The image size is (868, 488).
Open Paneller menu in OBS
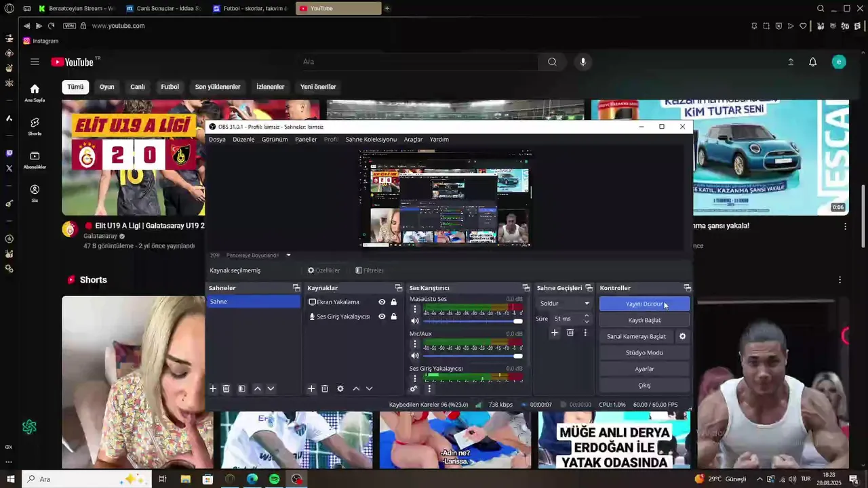[x=306, y=140]
